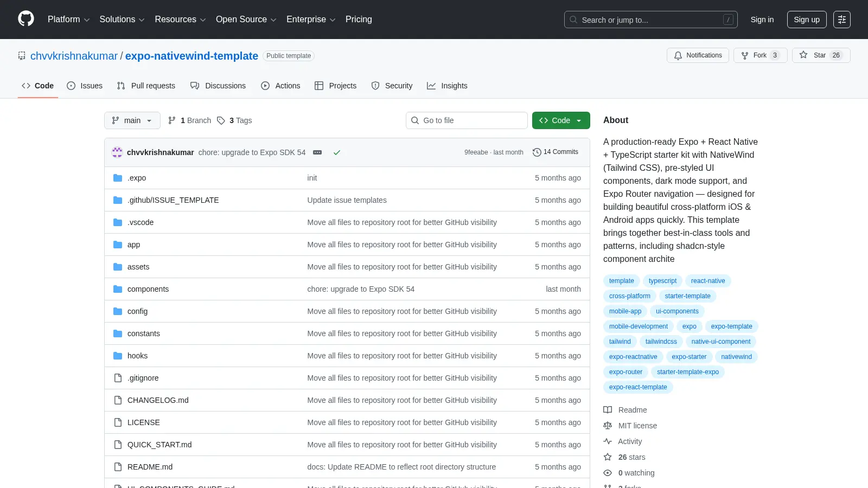The width and height of the screenshot is (868, 488).
Task: Focus the Go to file input
Action: tap(467, 120)
